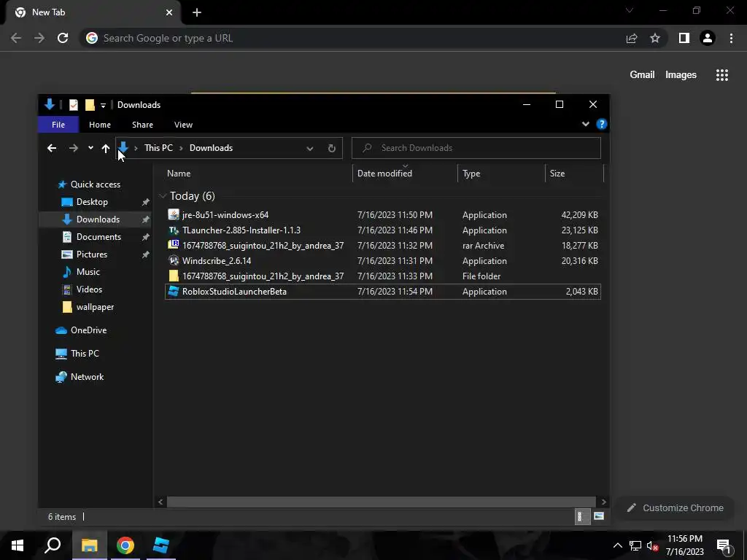Select the jre-8u51-windows-x64 file
This screenshot has height=560, width=747.
coord(382,215)
